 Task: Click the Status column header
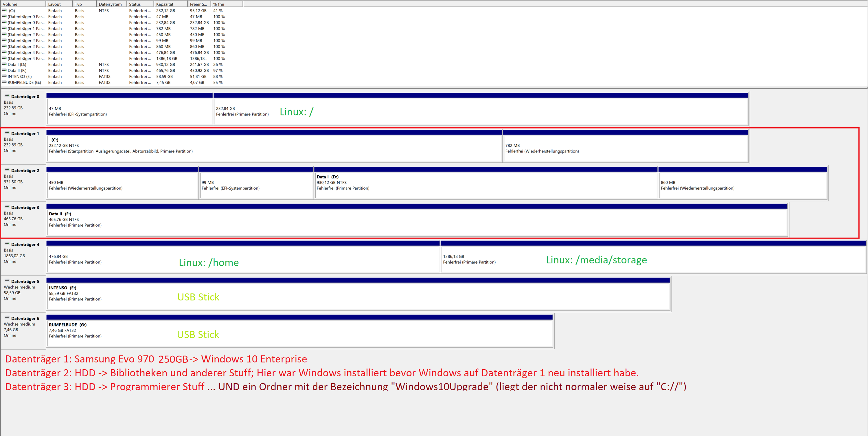pos(140,4)
